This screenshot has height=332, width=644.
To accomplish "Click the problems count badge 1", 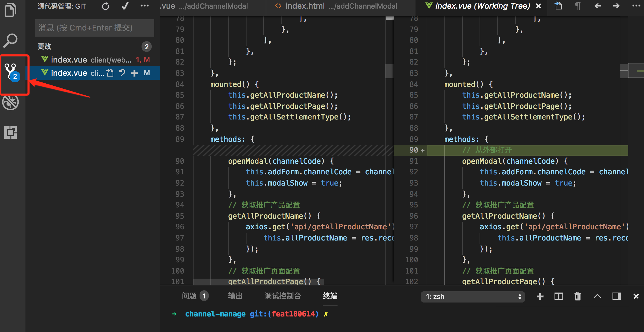I will point(204,296).
